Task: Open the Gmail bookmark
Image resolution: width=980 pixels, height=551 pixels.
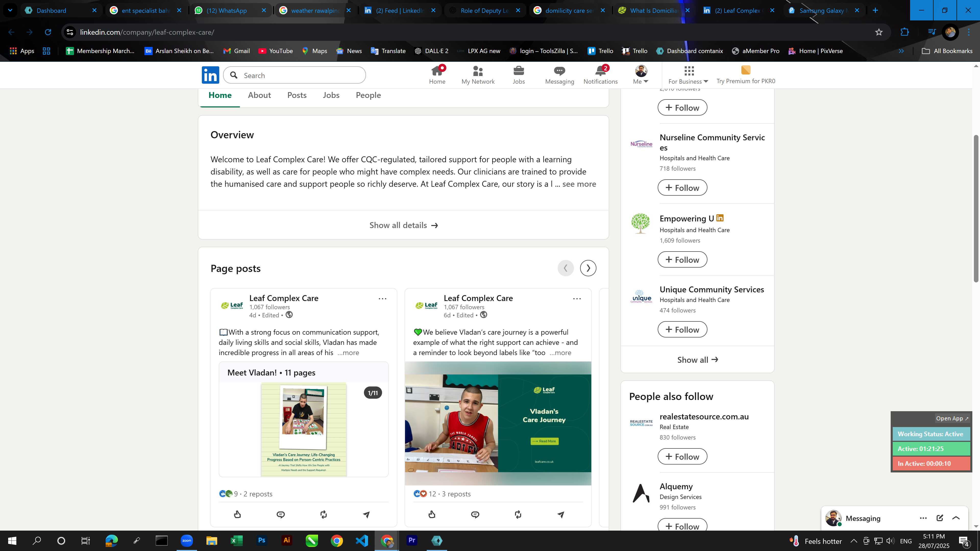Action: click(236, 51)
